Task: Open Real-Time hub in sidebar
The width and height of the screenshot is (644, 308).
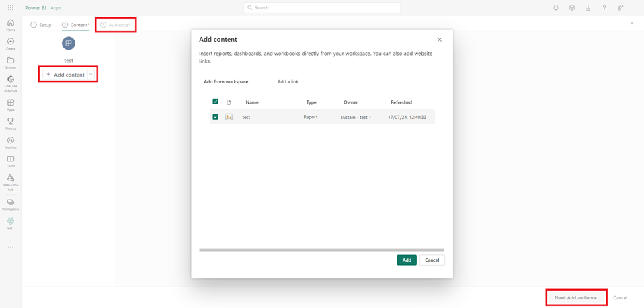Action: click(x=11, y=180)
